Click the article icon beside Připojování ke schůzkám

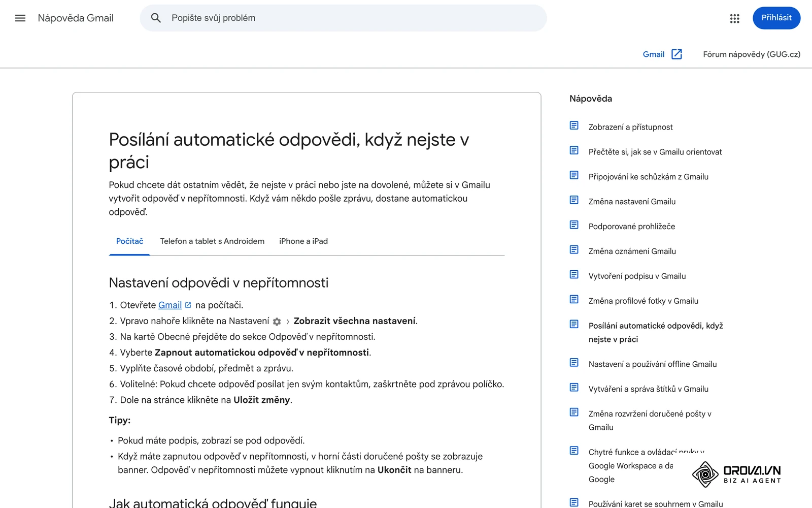(574, 175)
